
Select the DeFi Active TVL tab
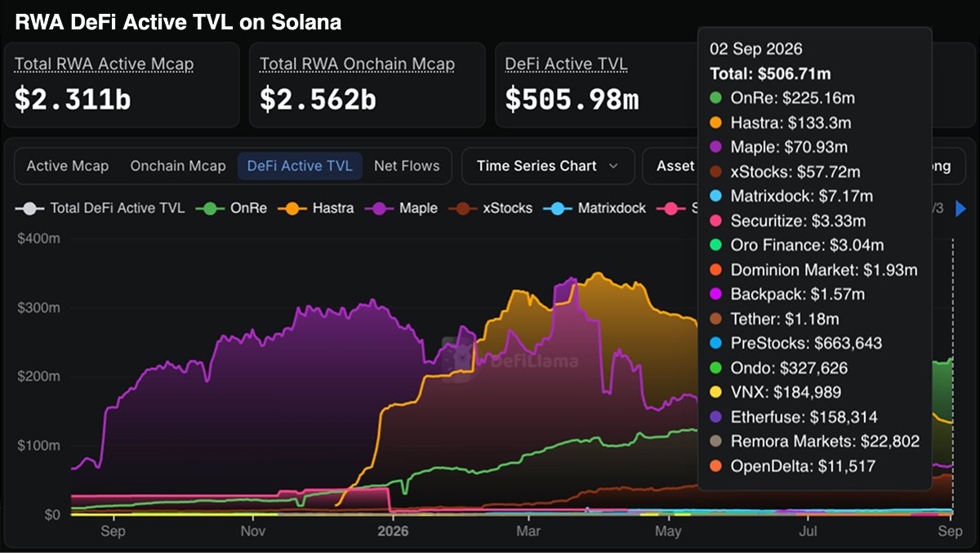300,166
